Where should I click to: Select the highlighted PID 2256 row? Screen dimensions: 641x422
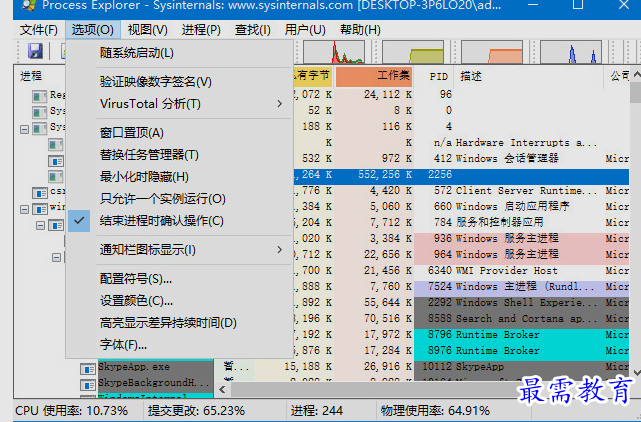coord(461,175)
